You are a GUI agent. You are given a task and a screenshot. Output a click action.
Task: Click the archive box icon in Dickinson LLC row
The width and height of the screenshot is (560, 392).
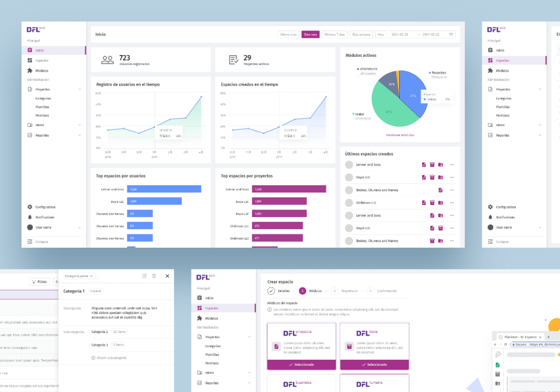(x=432, y=203)
